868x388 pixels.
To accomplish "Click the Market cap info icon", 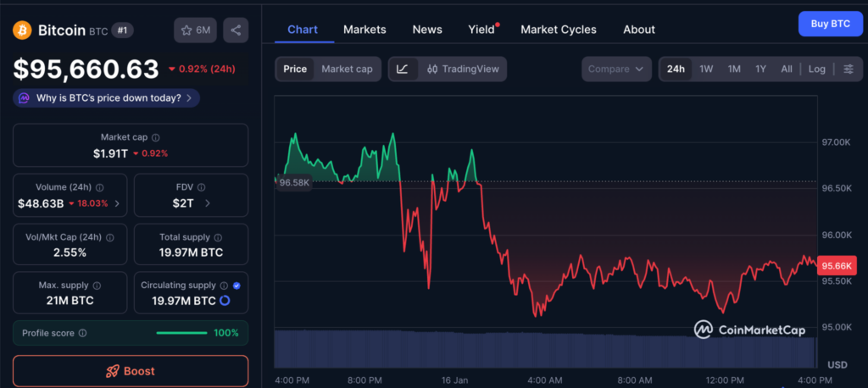I will (x=155, y=137).
